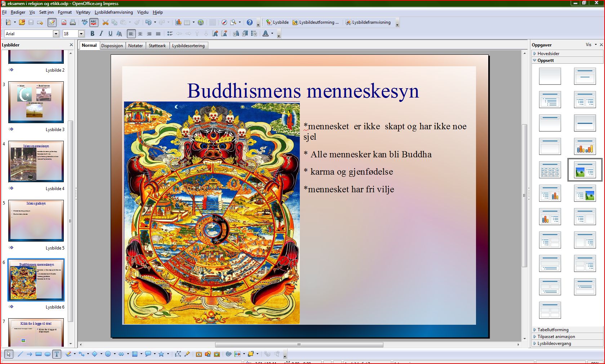
Task: Expand the Tilpasset animasjon section
Action: click(x=567, y=336)
